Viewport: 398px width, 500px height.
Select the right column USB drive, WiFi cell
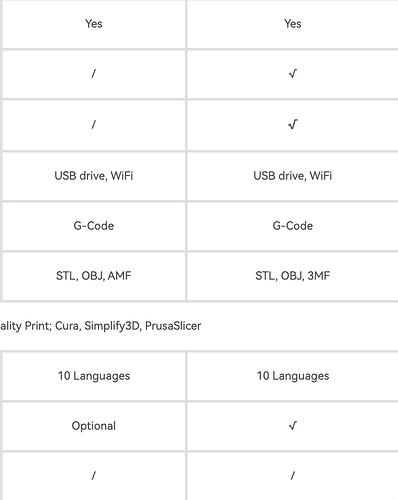click(x=293, y=176)
